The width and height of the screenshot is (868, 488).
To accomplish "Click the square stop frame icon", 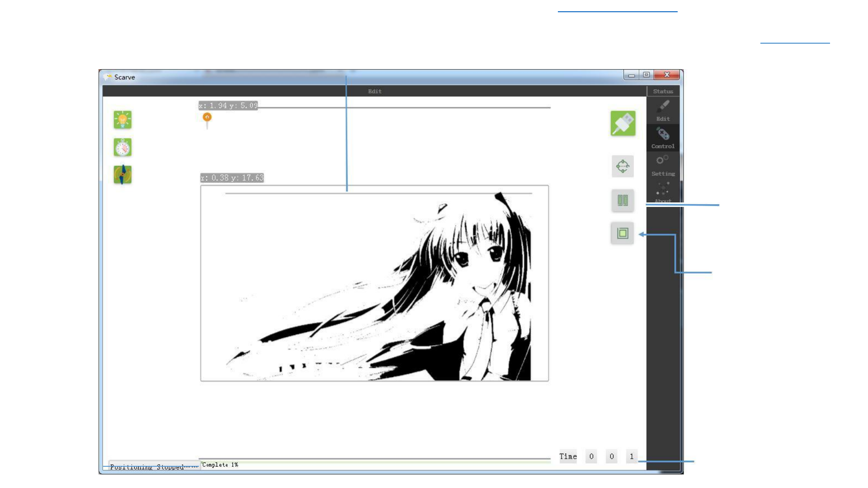I will 623,233.
